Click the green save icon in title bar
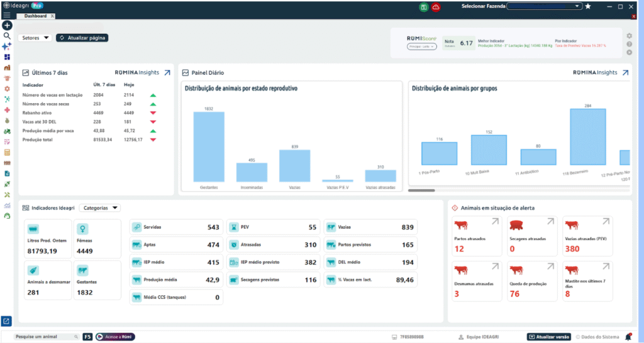 pos(424,6)
